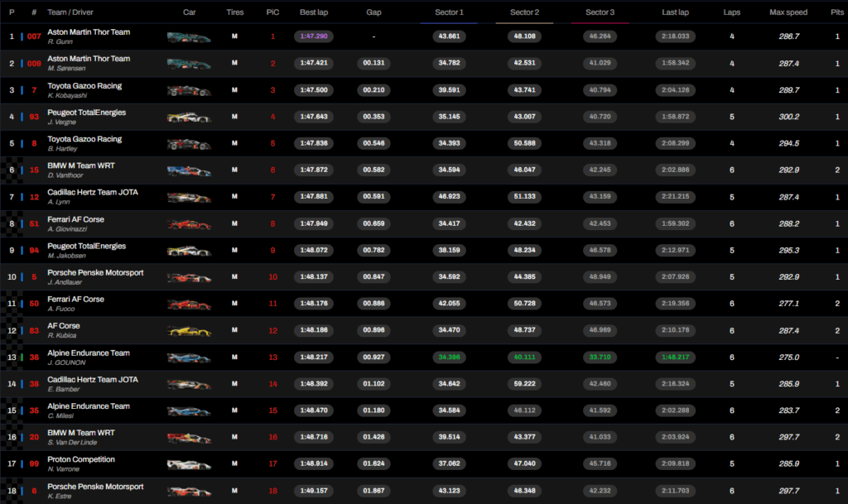
Task: Click Porsche Penske Motorsport J. Andlauer team name
Action: 94,272
